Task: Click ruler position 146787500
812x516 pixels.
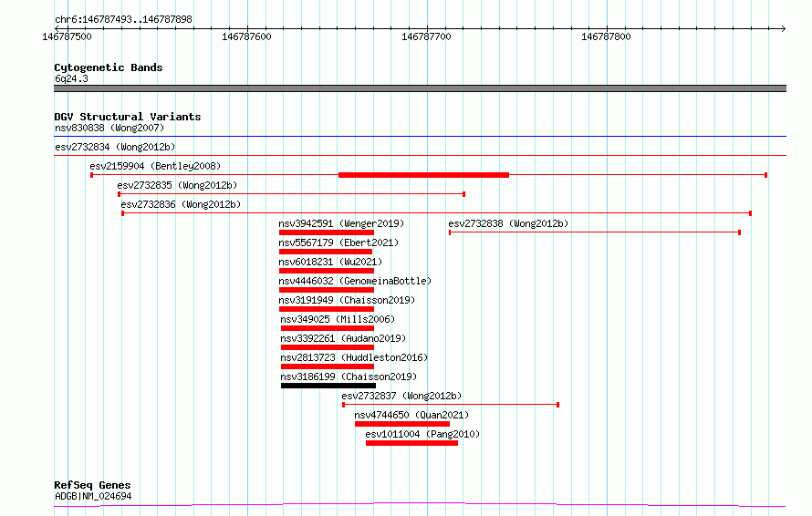Action: (68, 36)
